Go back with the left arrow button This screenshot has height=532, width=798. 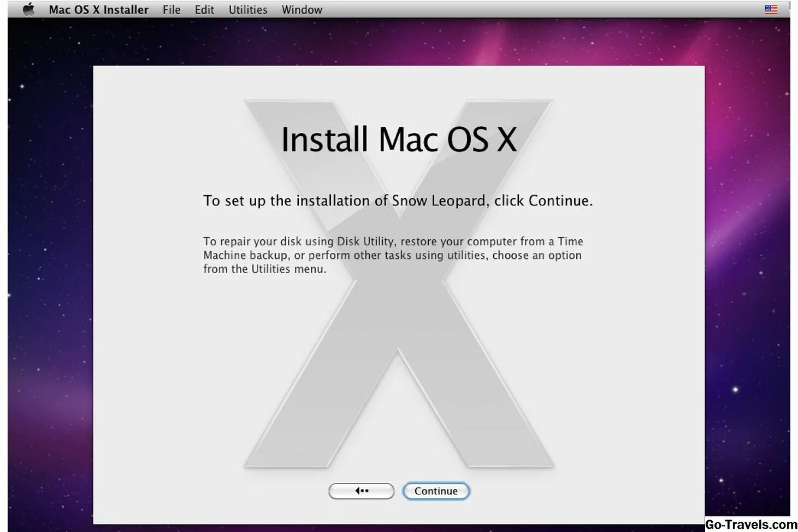[x=362, y=491]
